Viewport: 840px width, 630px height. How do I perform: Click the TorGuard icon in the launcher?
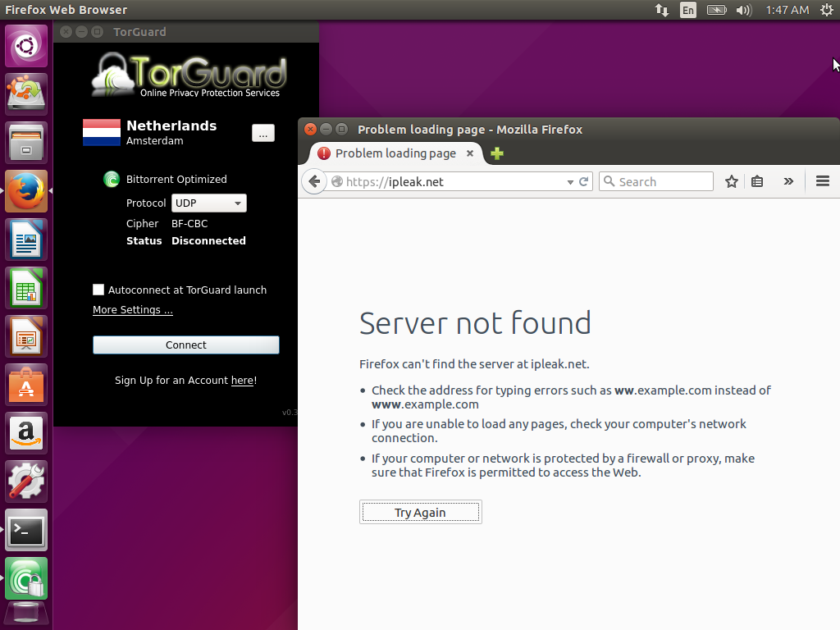tap(26, 578)
